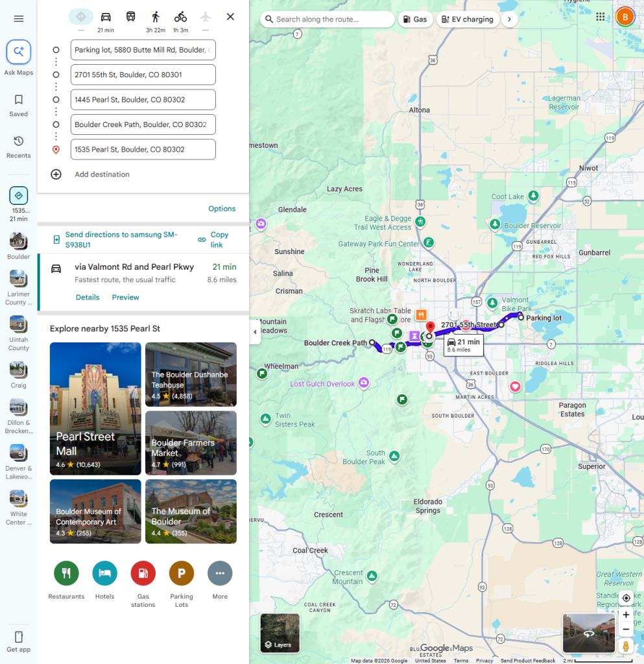Select route via Valmont Rd and Pearl Pkwy
The image size is (644, 664).
click(x=143, y=282)
